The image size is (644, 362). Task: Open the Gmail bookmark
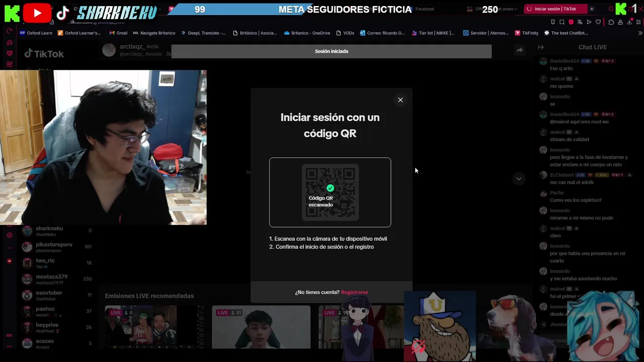click(x=118, y=33)
